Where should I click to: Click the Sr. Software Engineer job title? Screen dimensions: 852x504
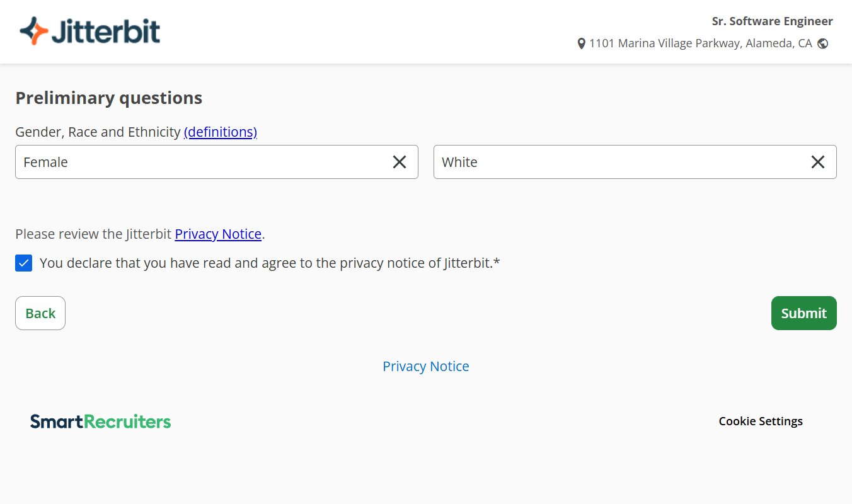point(772,21)
